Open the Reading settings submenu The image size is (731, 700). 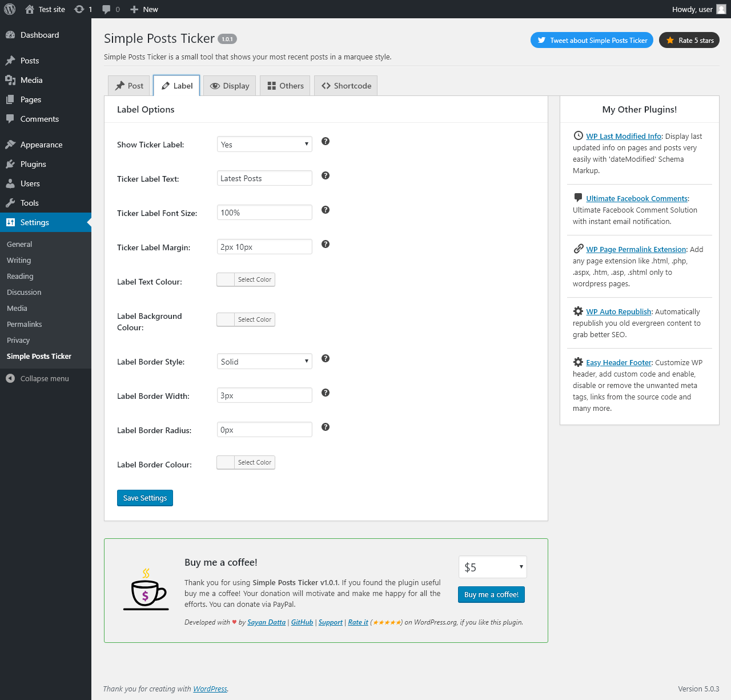point(20,276)
